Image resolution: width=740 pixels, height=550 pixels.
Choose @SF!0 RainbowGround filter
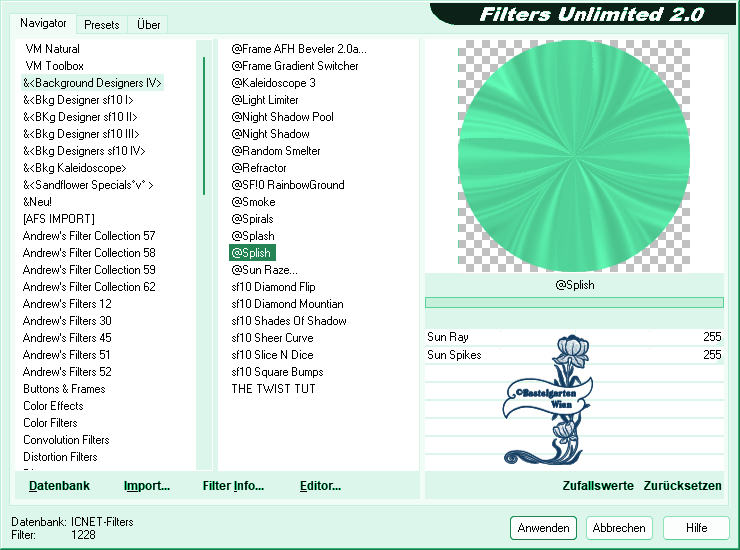[x=288, y=185]
